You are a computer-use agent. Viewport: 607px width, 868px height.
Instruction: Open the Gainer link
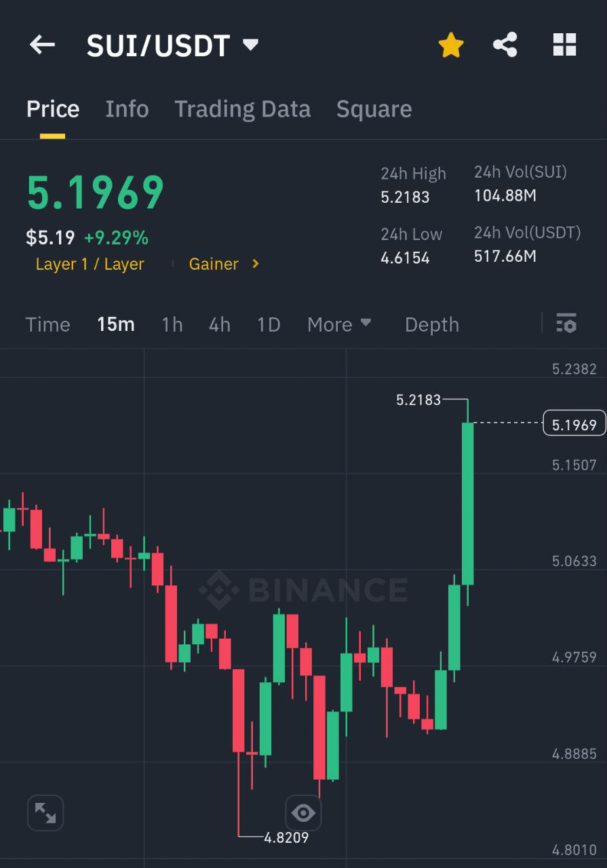214,264
